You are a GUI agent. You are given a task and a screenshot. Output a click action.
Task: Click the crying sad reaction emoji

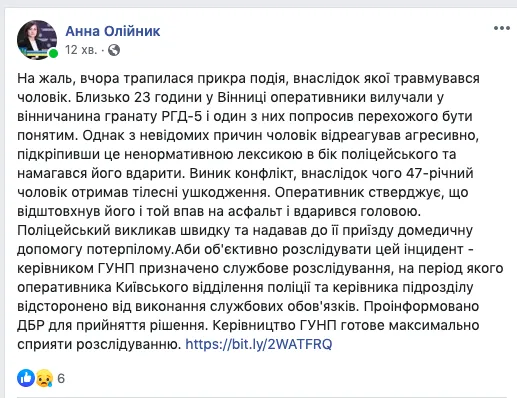point(44,378)
